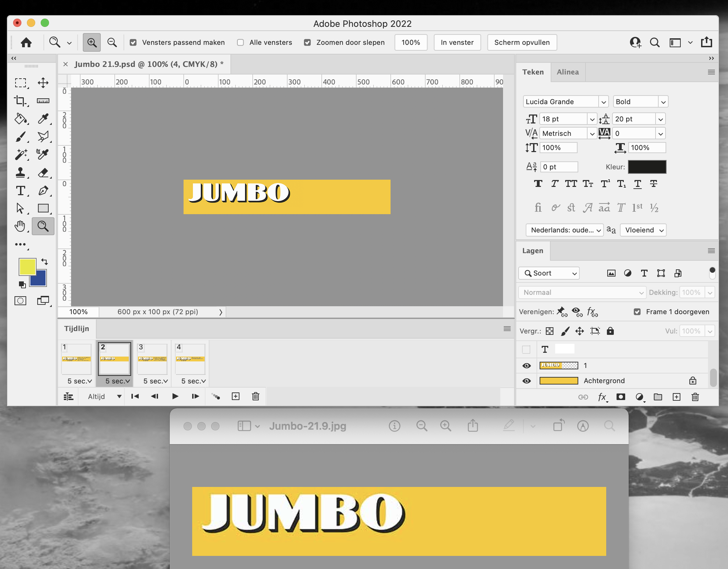The height and width of the screenshot is (569, 728).
Task: Toggle 'Vensters passend maken' checkbox
Action: (133, 42)
